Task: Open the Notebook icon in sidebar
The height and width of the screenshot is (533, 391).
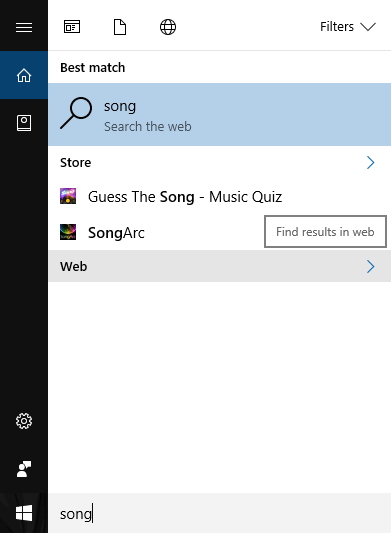Action: pyautogui.click(x=24, y=123)
